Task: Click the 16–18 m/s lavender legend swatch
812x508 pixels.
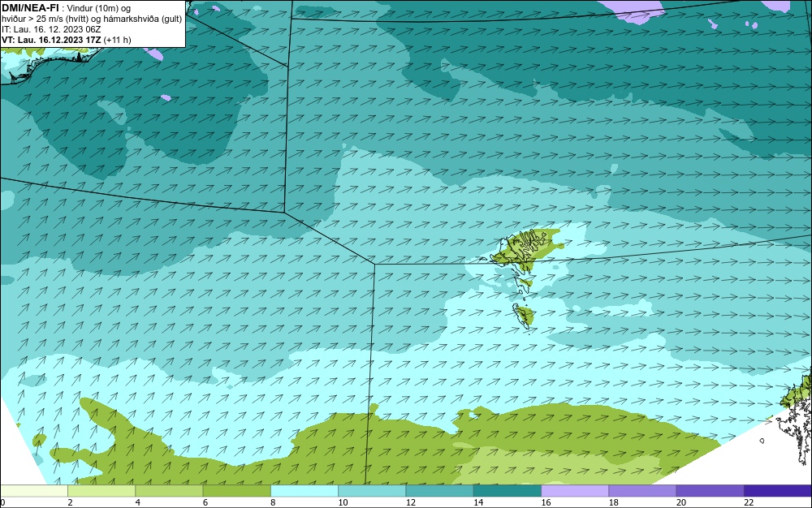Action: [575, 490]
